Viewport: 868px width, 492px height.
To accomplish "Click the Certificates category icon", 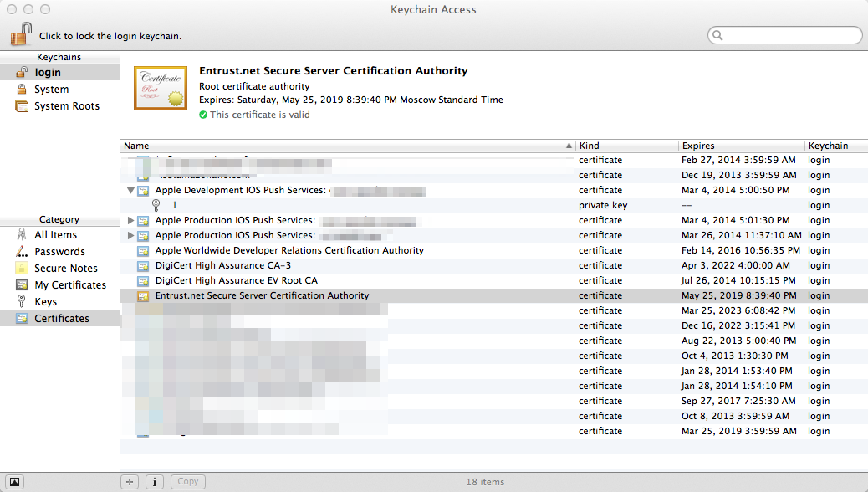I will (22, 319).
